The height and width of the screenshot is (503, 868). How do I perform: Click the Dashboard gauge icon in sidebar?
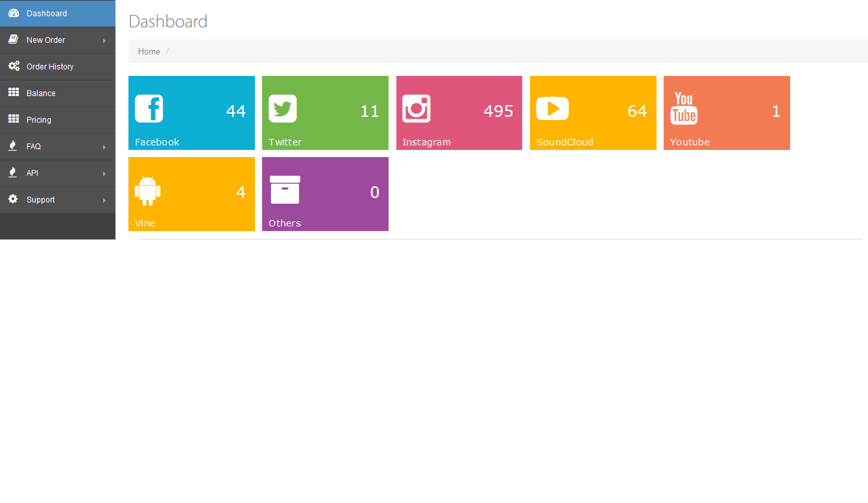click(14, 13)
